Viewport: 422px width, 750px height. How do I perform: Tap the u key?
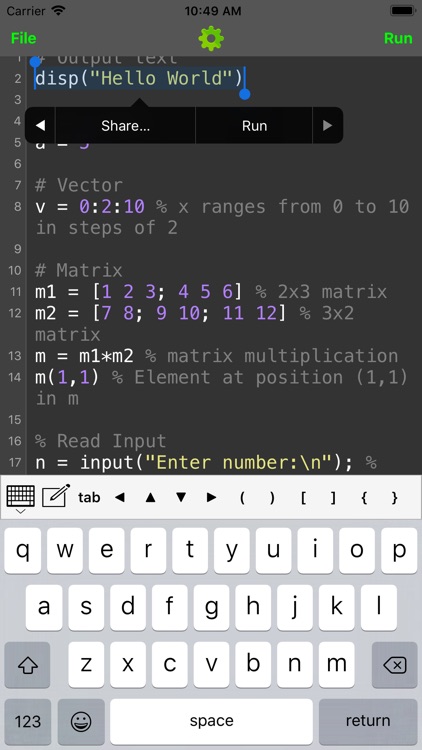click(274, 551)
